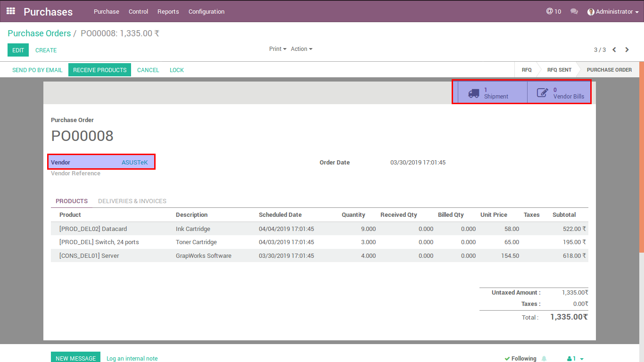Expand the Print dropdown

click(x=278, y=49)
